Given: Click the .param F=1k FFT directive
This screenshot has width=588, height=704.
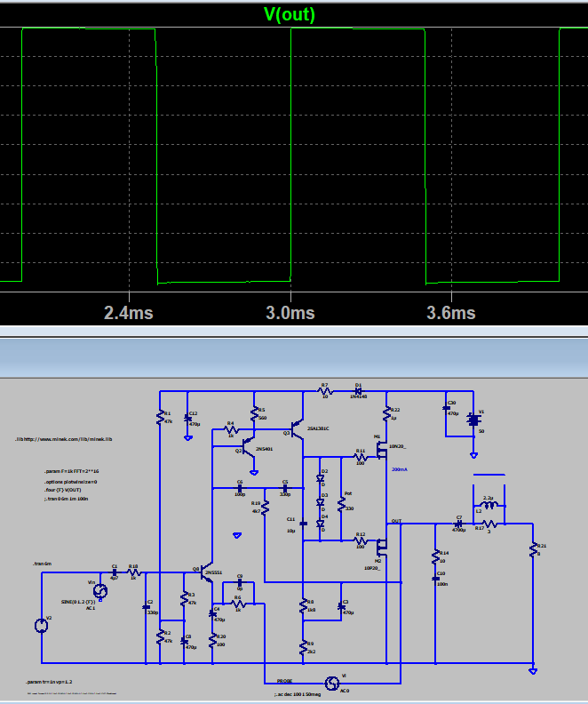Looking at the screenshot, I should click(x=71, y=471).
